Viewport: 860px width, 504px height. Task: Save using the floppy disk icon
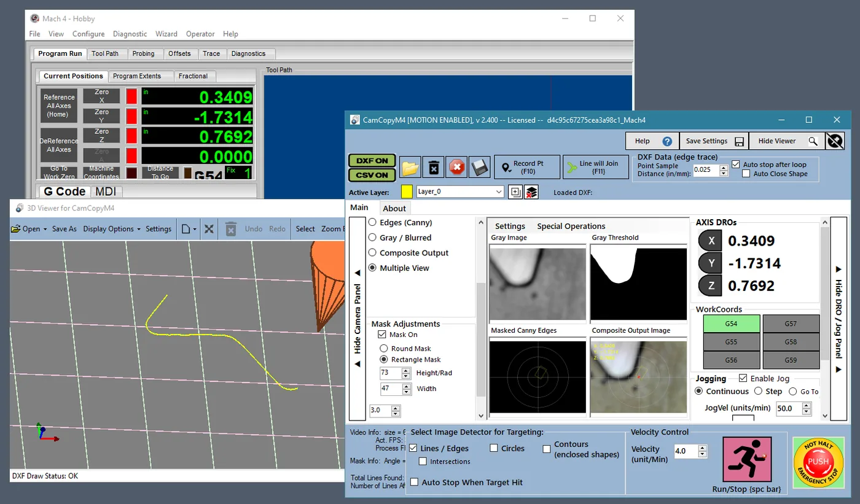pyautogui.click(x=479, y=167)
